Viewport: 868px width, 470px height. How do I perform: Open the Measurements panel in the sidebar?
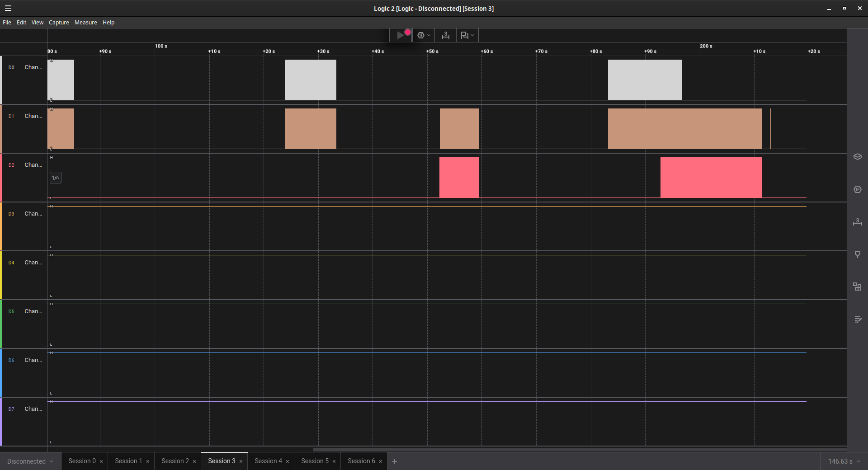[857, 222]
